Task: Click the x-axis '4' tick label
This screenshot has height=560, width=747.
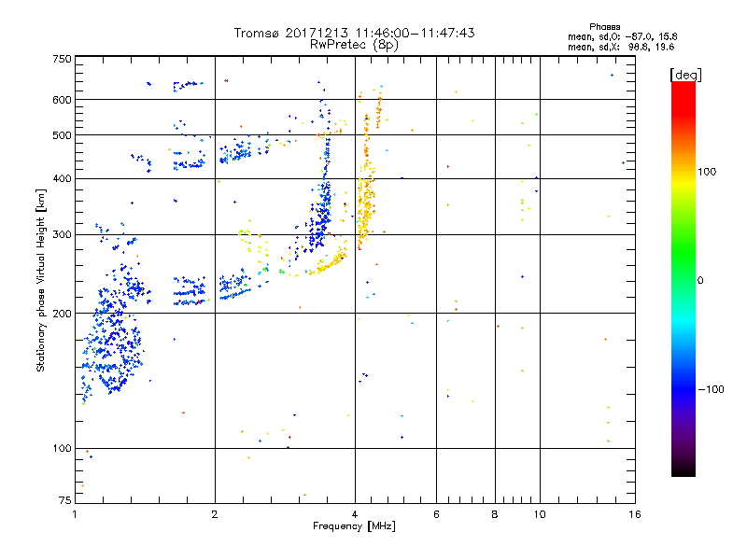Action: click(x=355, y=514)
